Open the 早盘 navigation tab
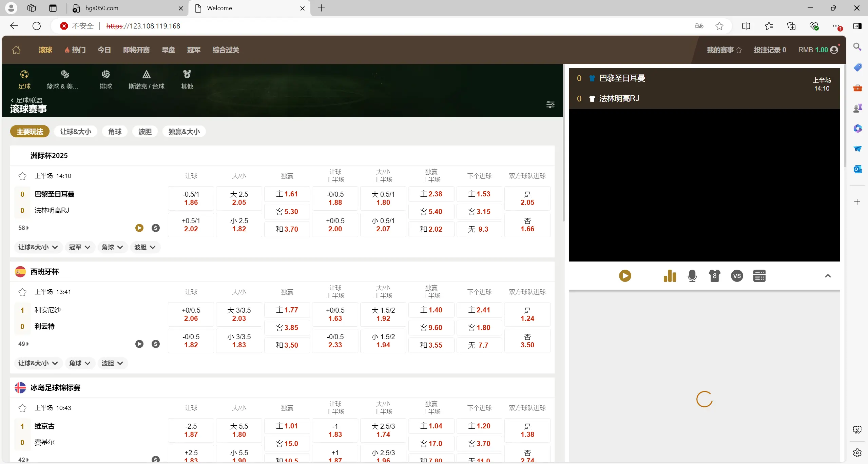Image resolution: width=868 pixels, height=464 pixels. coord(168,50)
